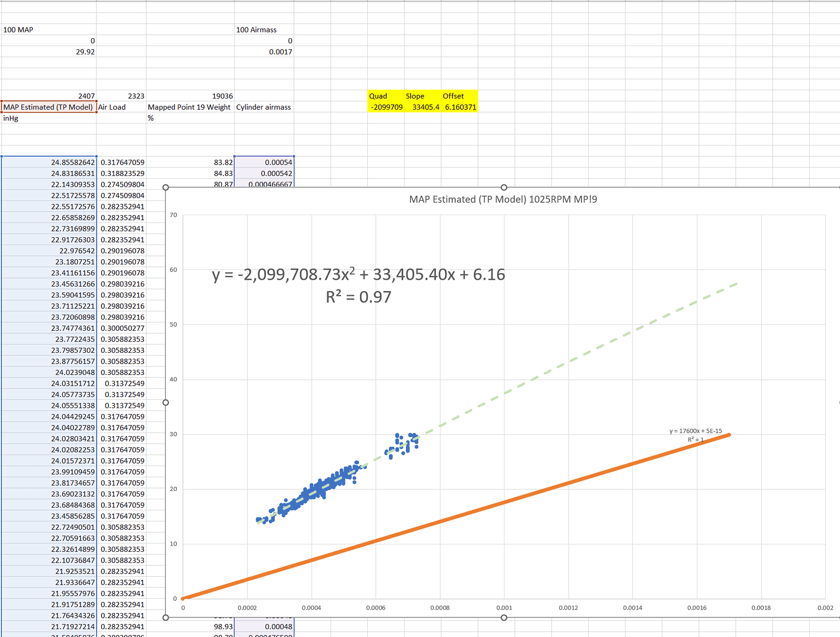The image size is (840, 637).
Task: Select the cell with value 24.85582642
Action: (x=48, y=162)
